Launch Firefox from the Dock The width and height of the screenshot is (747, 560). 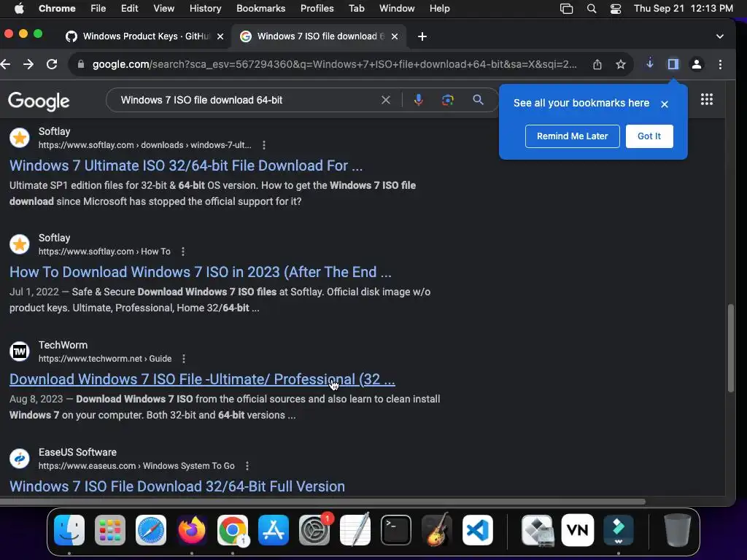coord(192,530)
